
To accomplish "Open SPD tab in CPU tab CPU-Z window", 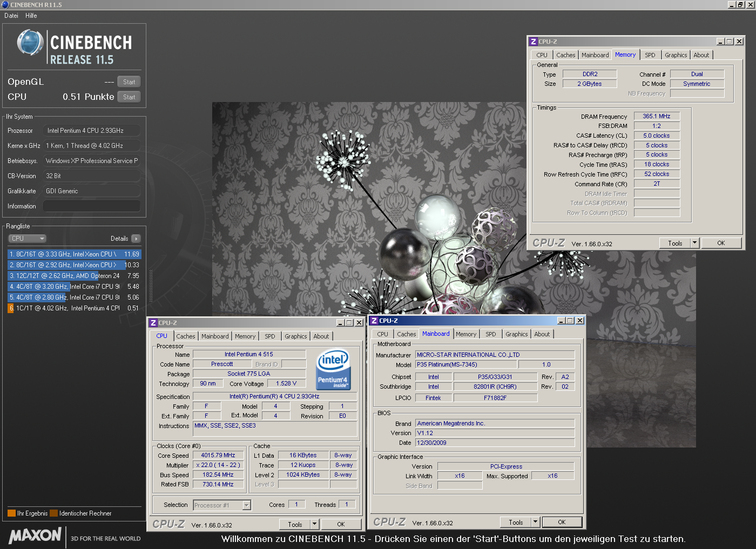I will (270, 336).
